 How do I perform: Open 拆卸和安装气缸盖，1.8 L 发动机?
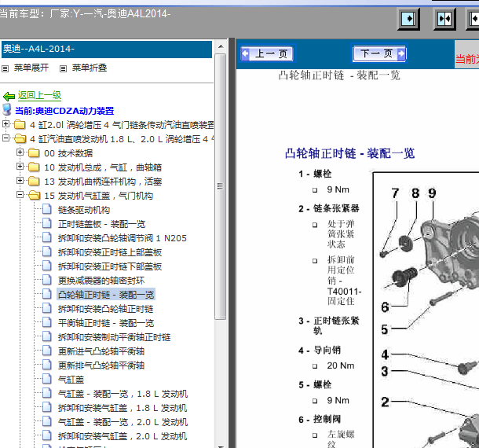pos(122,408)
